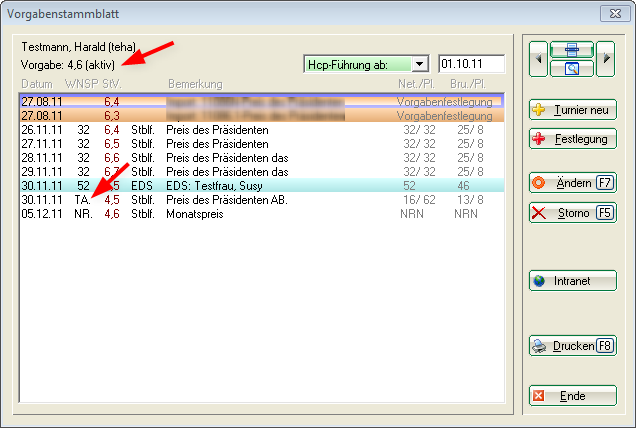Screen dimensions: 636x428
Task: Select the 27.08.11 row with 6,3
Action: tap(262, 116)
